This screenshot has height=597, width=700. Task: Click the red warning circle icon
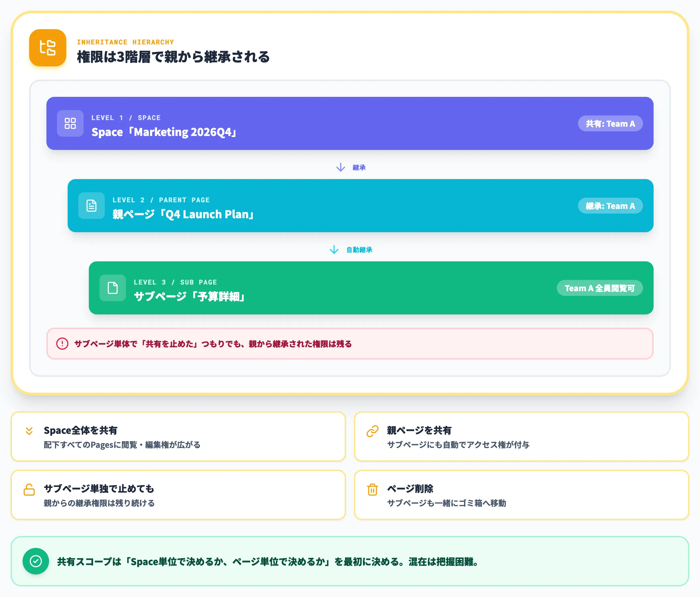click(x=62, y=344)
